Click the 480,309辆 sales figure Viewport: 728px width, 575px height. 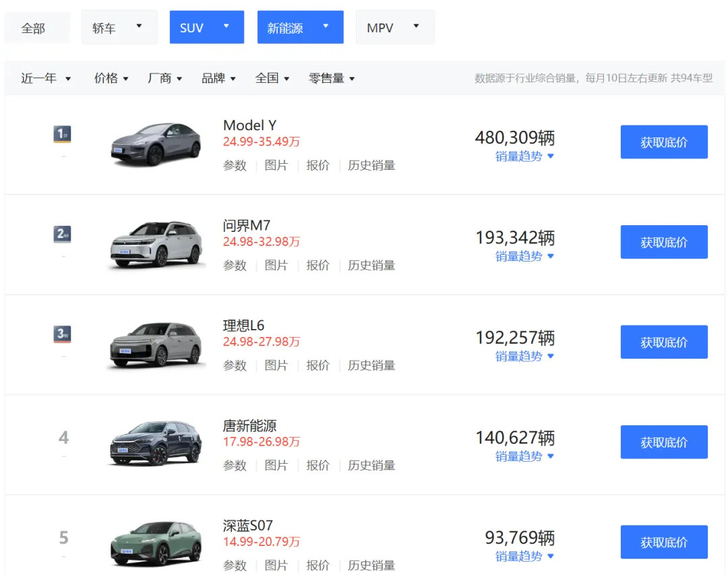(x=515, y=138)
